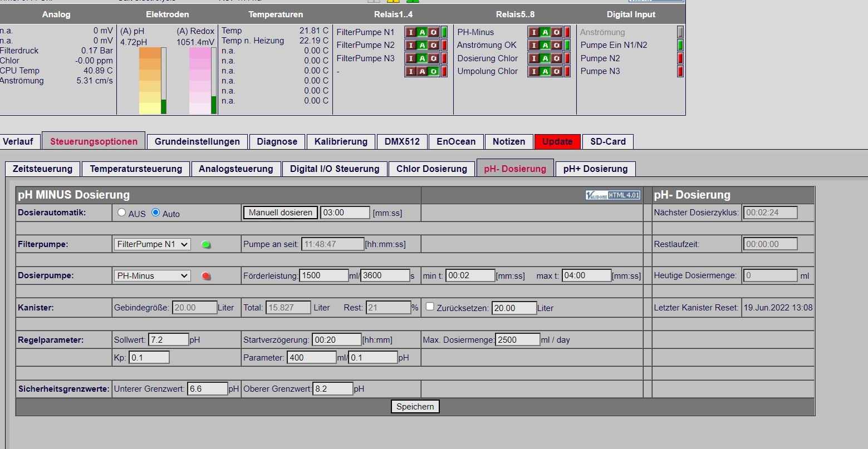Switch FilterPumpe N3 relay to I
The width and height of the screenshot is (868, 449).
(x=411, y=58)
